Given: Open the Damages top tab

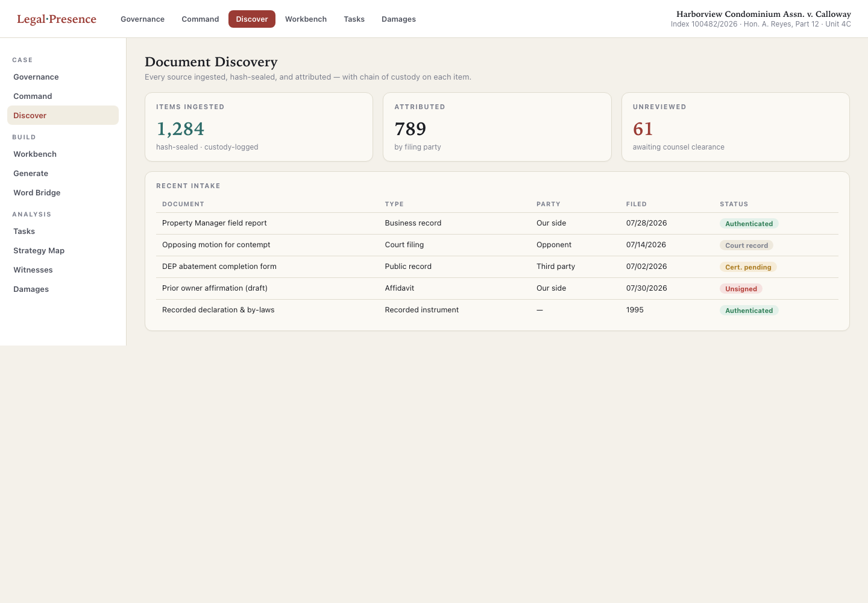Looking at the screenshot, I should pyautogui.click(x=398, y=19).
